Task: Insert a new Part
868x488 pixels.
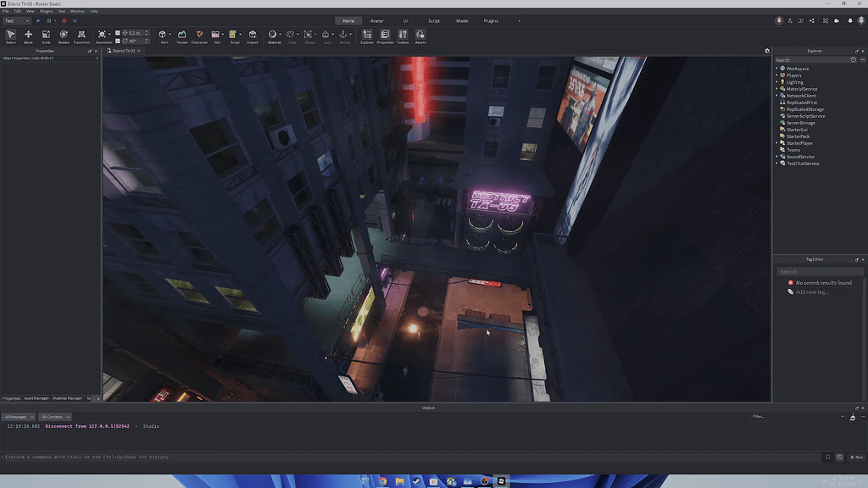Action: tap(162, 35)
